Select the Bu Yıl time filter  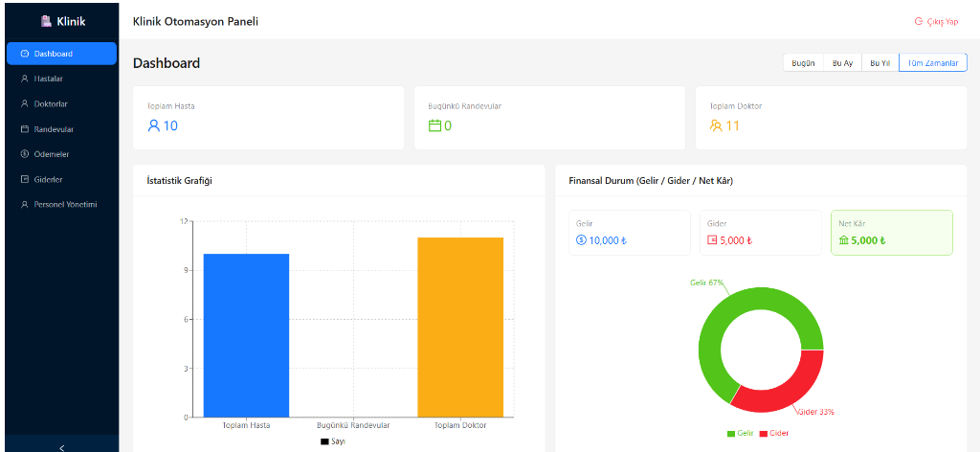[x=880, y=63]
